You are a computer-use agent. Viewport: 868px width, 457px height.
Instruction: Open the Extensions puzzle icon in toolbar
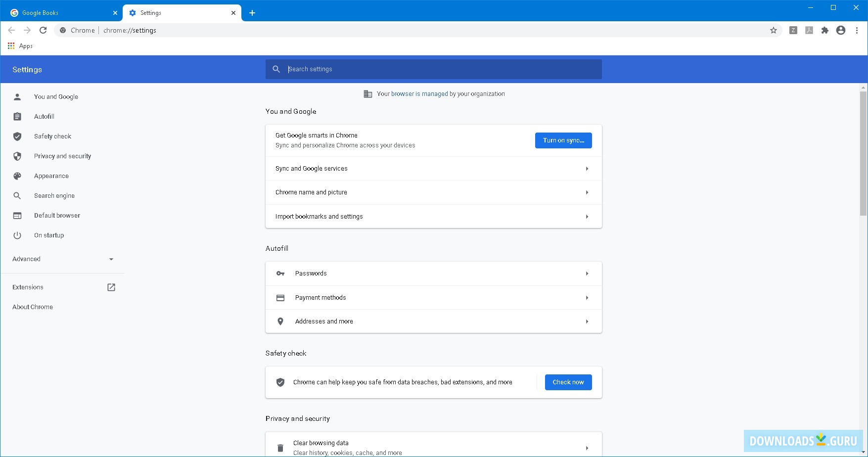click(824, 30)
